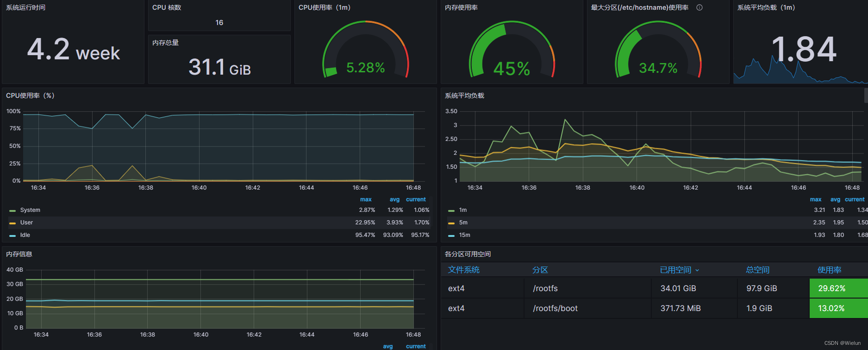This screenshot has height=350, width=868.
Task: Sort memory legend by current column
Action: [x=416, y=346]
